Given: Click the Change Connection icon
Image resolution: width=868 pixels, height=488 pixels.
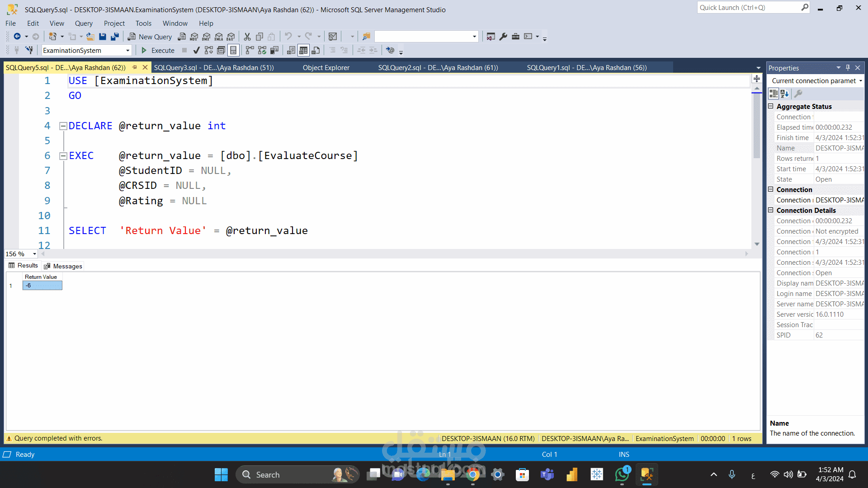Looking at the screenshot, I should (x=29, y=50).
